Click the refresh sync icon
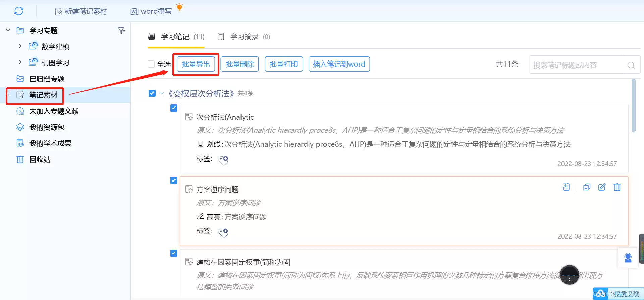 (19, 11)
